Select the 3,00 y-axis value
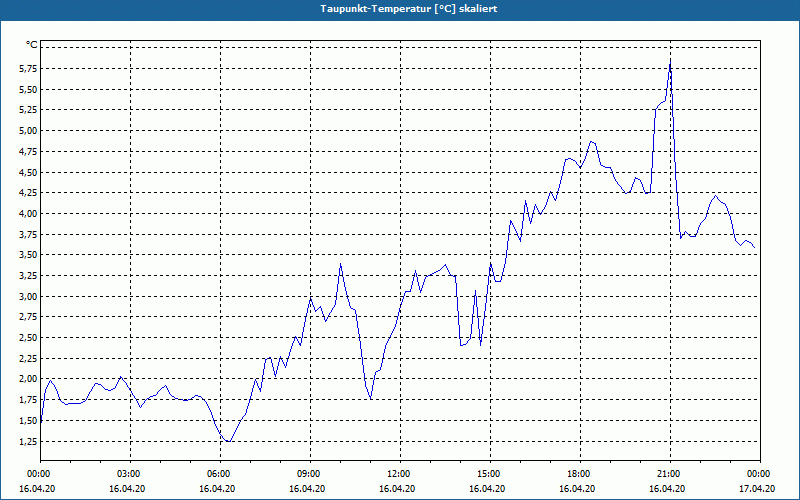This screenshot has height=500, width=800. point(28,296)
